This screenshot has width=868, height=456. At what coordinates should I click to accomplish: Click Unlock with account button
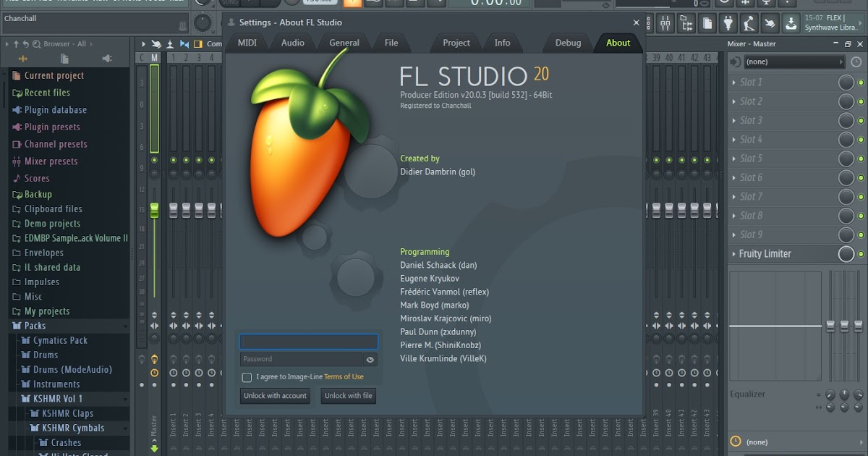(275, 396)
